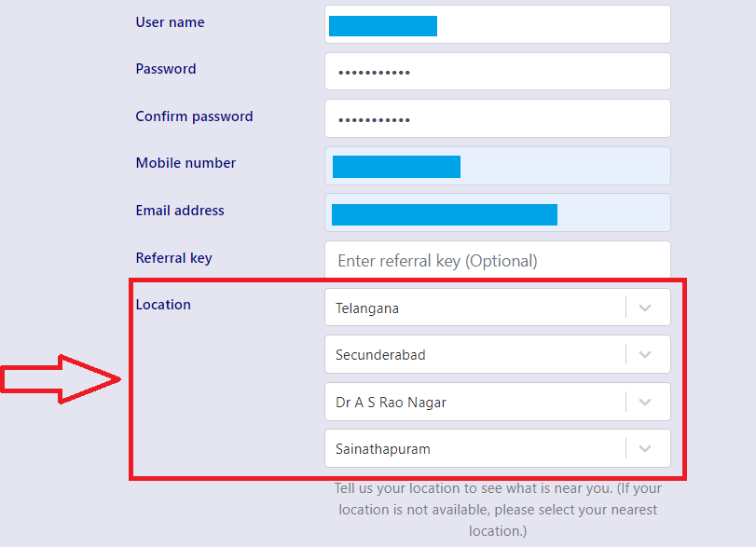Open the Secunderabad city selection box
Viewport: 756px width, 547px height.
pos(475,354)
